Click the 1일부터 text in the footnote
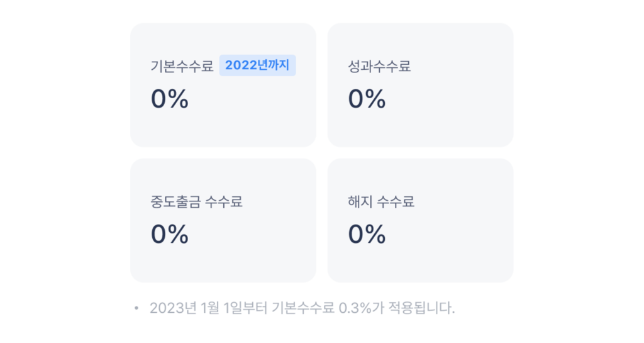 [x=246, y=308]
